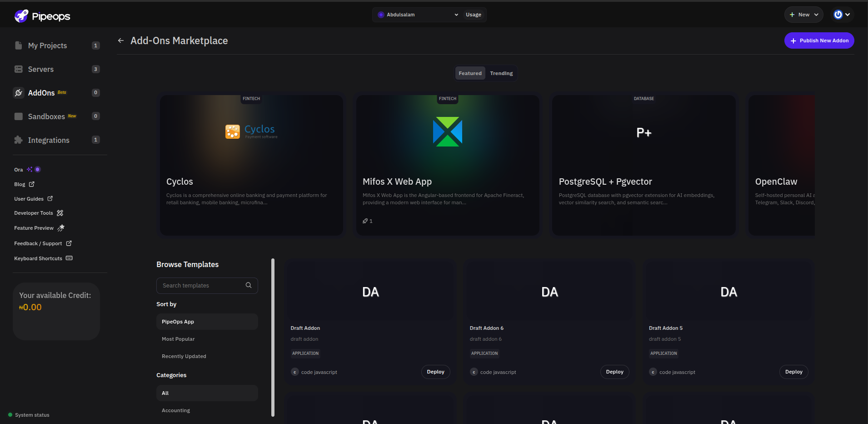This screenshot has width=868, height=424.
Task: Open the OpenClaw featured card
Action: [782, 165]
